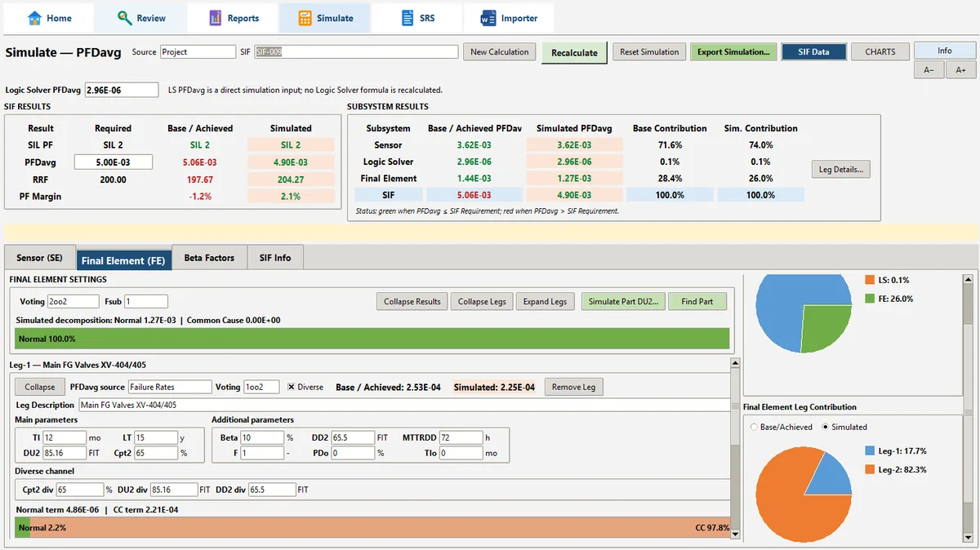The image size is (980, 550).
Task: Click the Expand Legs button
Action: pyautogui.click(x=545, y=301)
